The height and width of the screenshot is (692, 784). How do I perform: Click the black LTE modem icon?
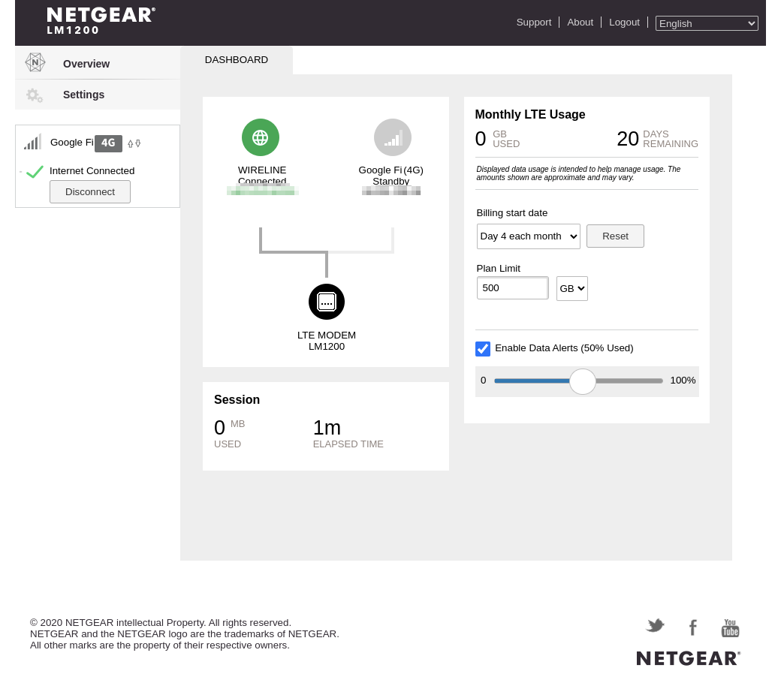[x=327, y=302]
